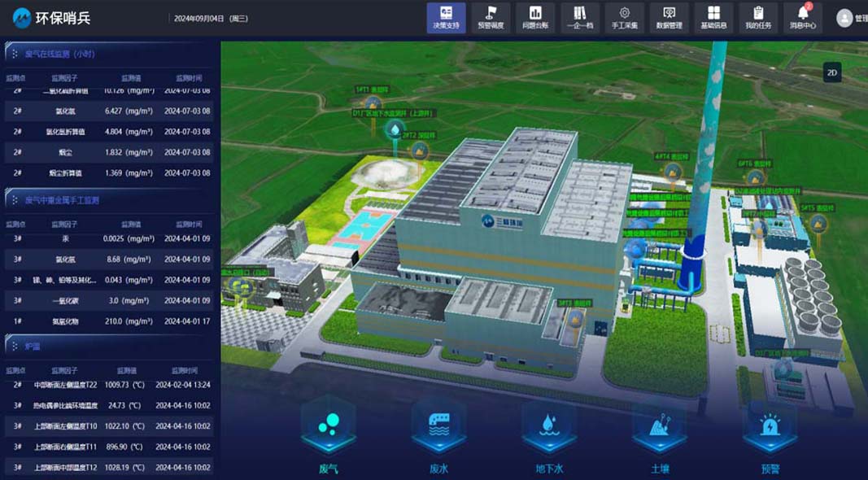Screen dimensions: 868x480
Task: Open 手工采集 gear icon
Action: click(x=624, y=18)
